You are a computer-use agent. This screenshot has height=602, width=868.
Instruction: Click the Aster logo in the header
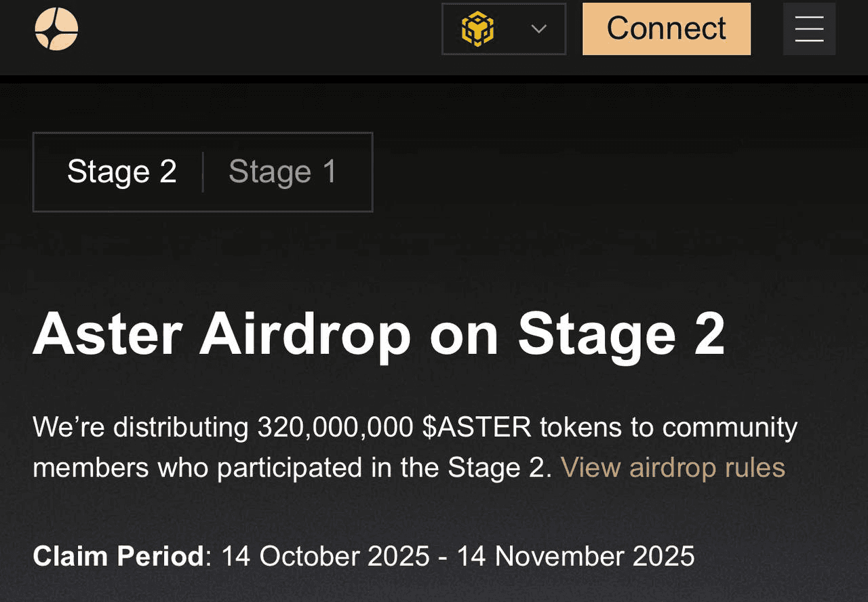click(56, 29)
